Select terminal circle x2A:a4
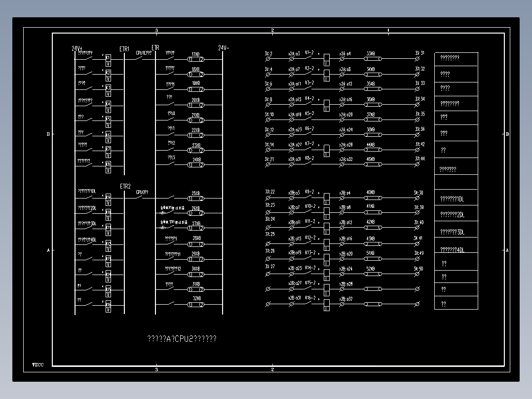 point(342,59)
